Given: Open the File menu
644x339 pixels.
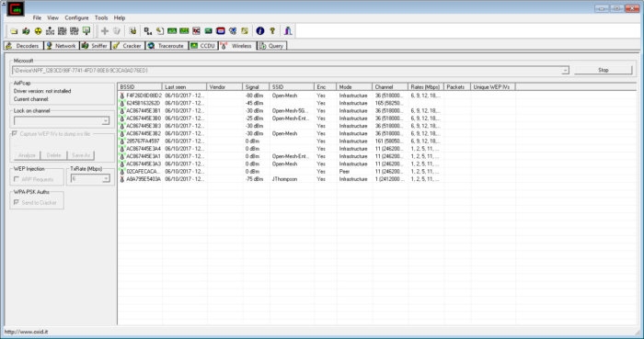Looking at the screenshot, I should (37, 18).
